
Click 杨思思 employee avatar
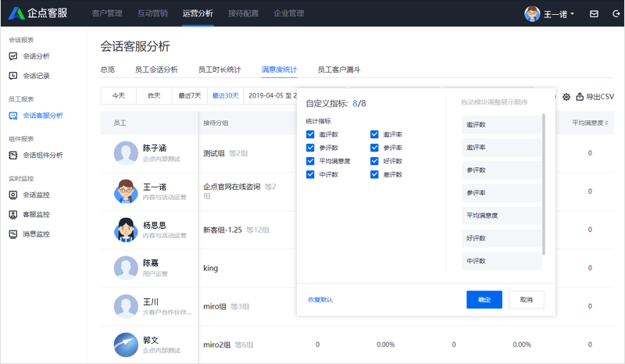coord(126,230)
